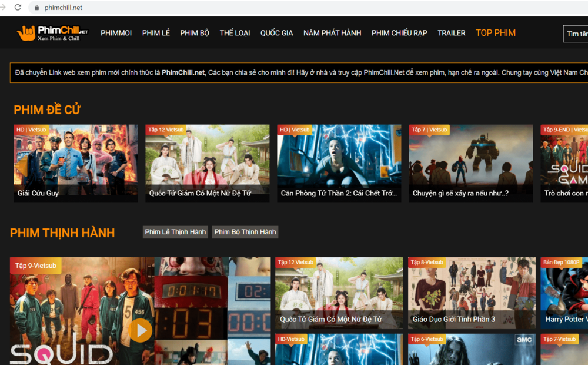Click the Giáo Dục Giới Tính Phần 3 title
Viewport: 588px width, 365px height.
coord(454,320)
